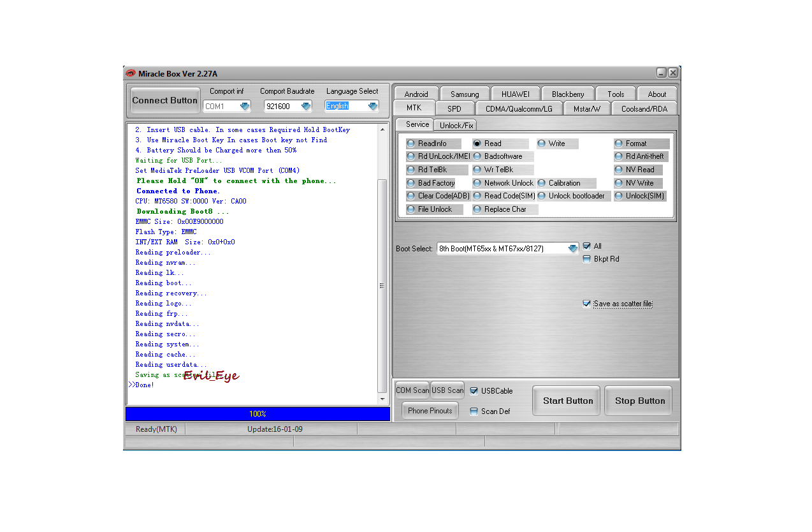The width and height of the screenshot is (812, 532).
Task: Switch to the Samsung tab
Action: [465, 94]
